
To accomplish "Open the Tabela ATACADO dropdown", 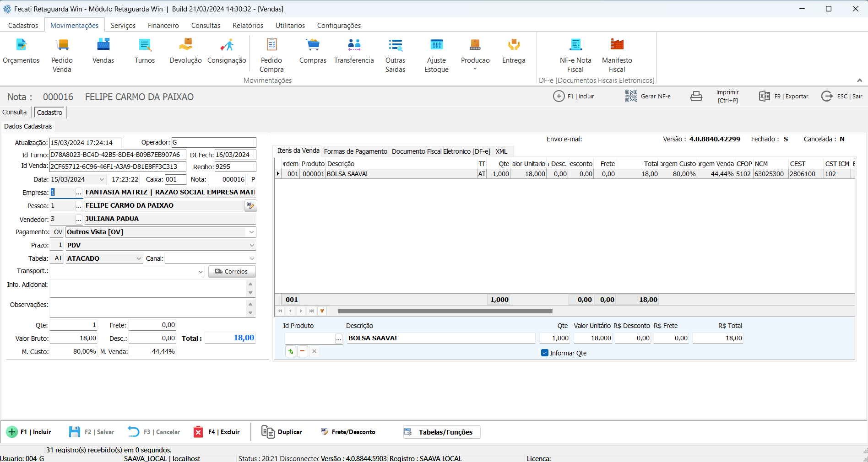I will pos(139,258).
